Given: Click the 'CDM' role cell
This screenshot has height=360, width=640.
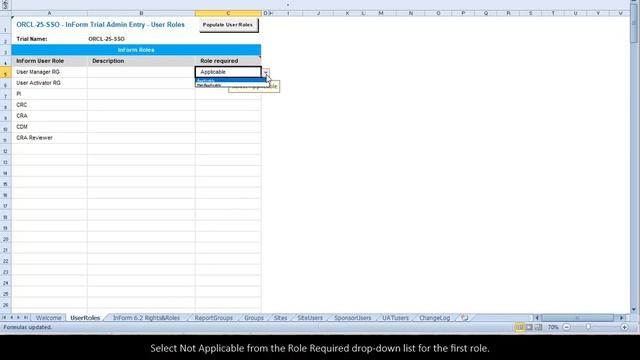Looking at the screenshot, I should [x=49, y=127].
